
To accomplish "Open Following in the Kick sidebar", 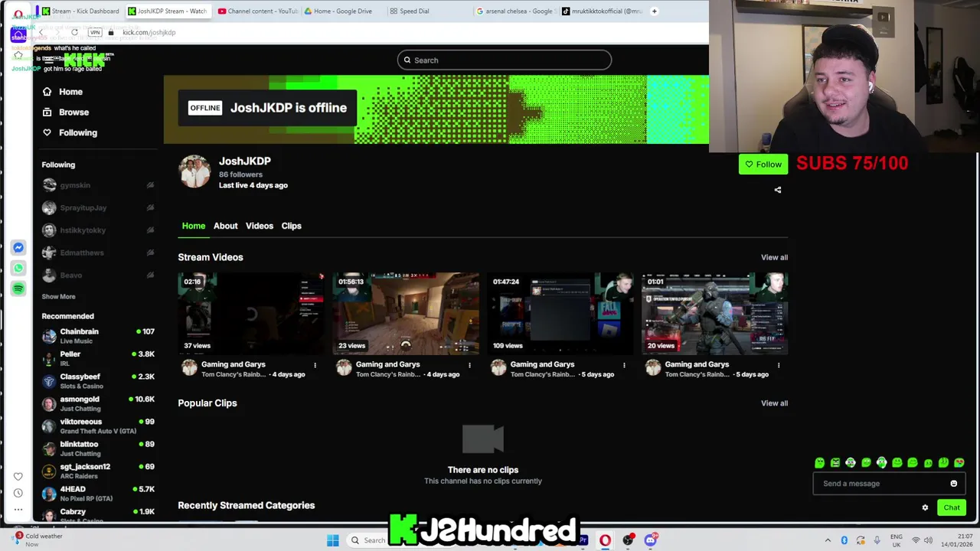I will [70, 132].
